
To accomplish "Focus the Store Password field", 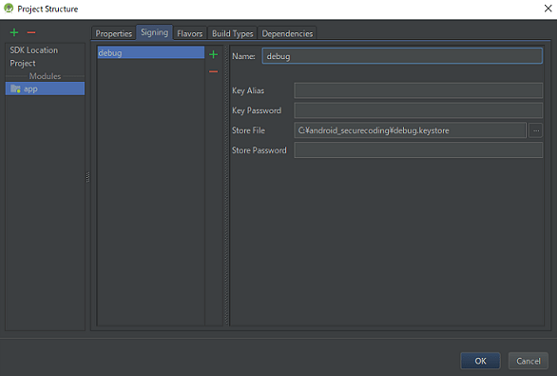I will pos(418,150).
